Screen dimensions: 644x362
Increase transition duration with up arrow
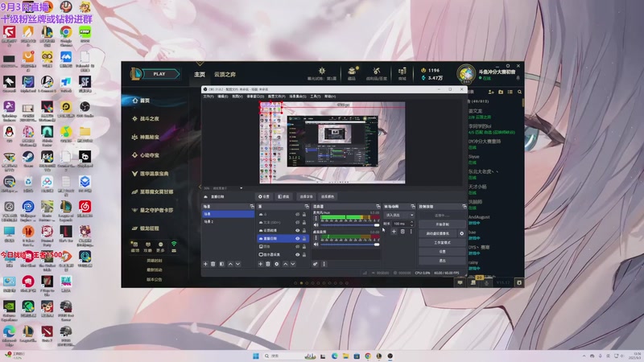coord(411,222)
